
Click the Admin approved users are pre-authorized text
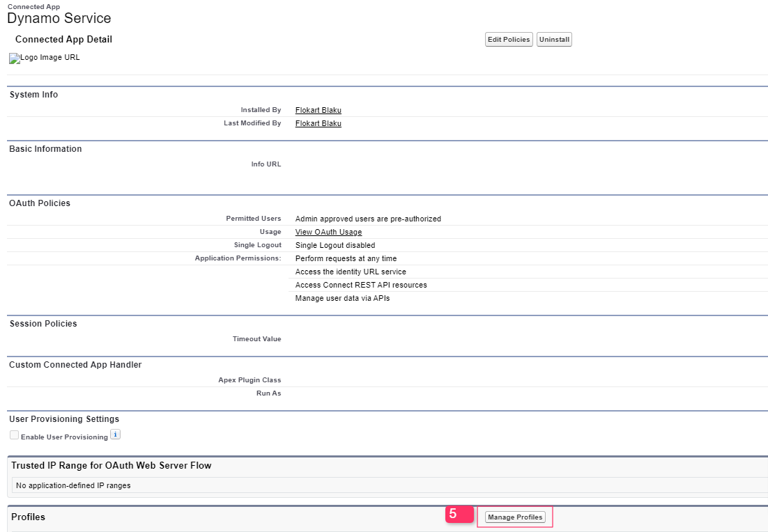368,219
